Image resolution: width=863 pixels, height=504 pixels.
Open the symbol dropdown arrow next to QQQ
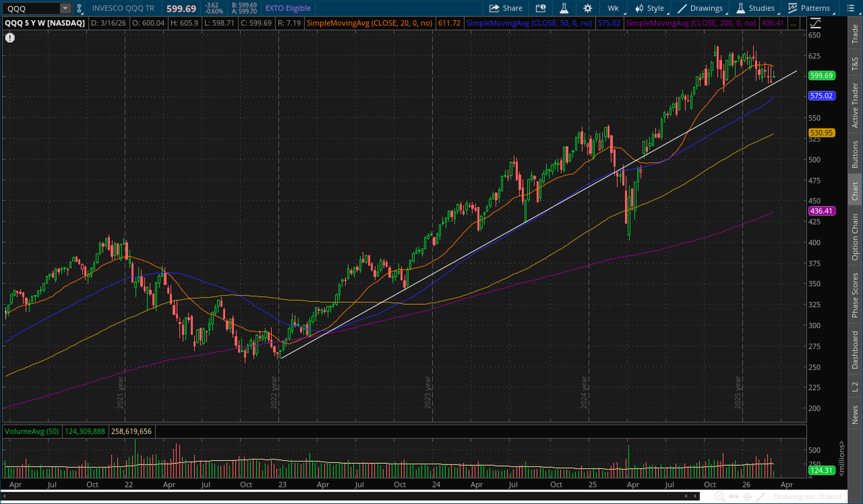click(x=66, y=8)
